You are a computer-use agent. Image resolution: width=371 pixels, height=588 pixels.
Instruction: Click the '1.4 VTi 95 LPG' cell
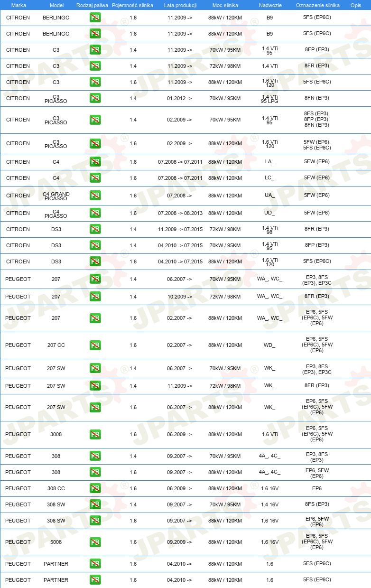[x=269, y=98]
